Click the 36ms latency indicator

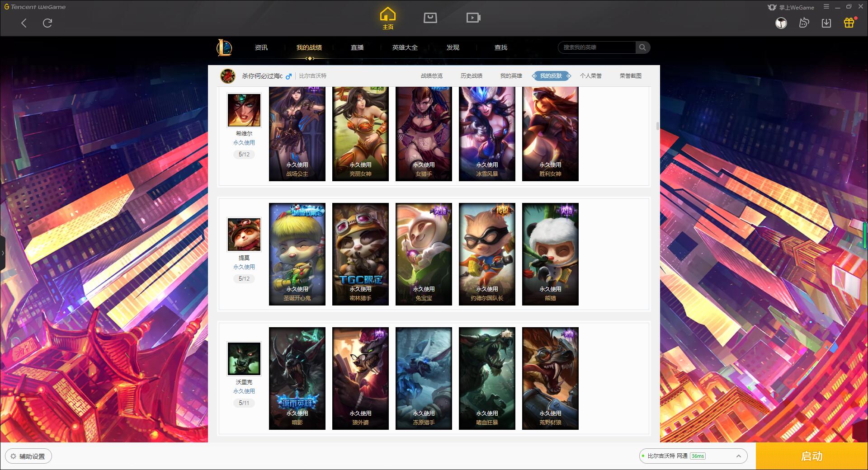tap(698, 456)
